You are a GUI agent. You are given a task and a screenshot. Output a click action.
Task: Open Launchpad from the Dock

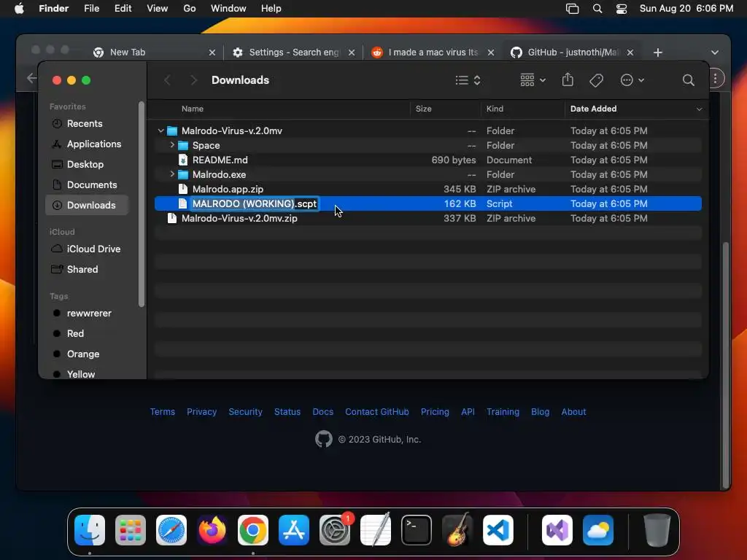pyautogui.click(x=131, y=530)
